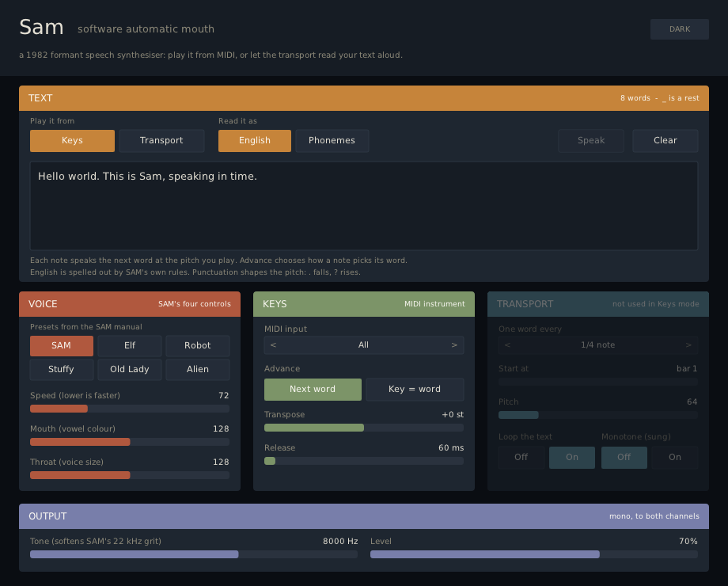The height and width of the screenshot is (586, 728).
Task: Adjust the Mouth vowel colour slider
Action: [x=130, y=442]
